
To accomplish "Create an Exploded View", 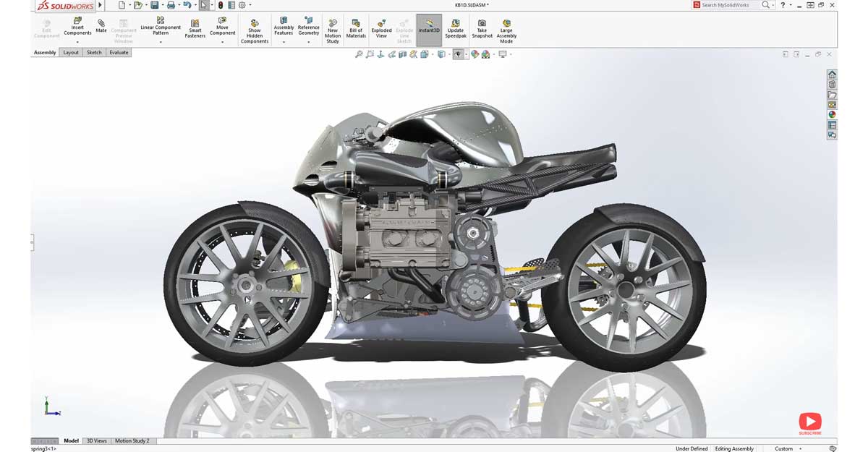I will (381, 28).
